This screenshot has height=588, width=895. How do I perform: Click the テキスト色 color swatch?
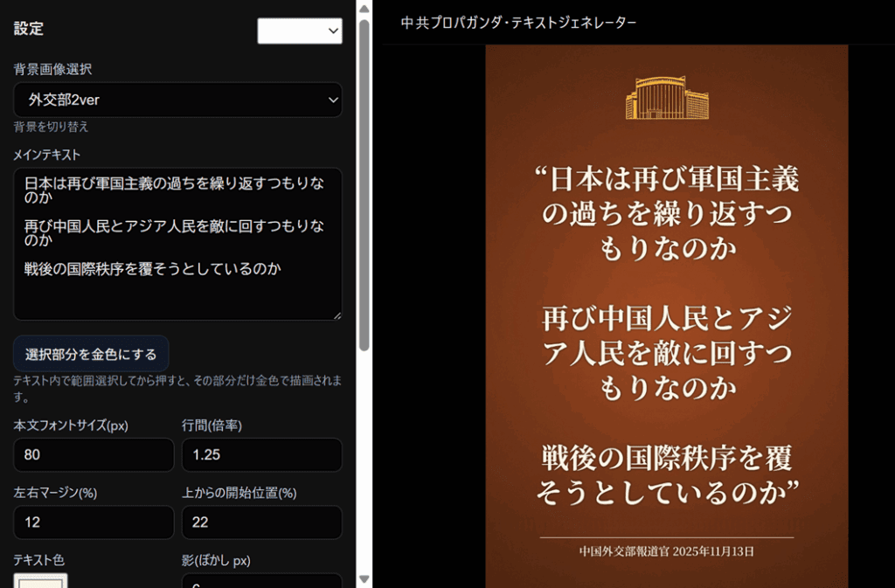click(x=40, y=581)
